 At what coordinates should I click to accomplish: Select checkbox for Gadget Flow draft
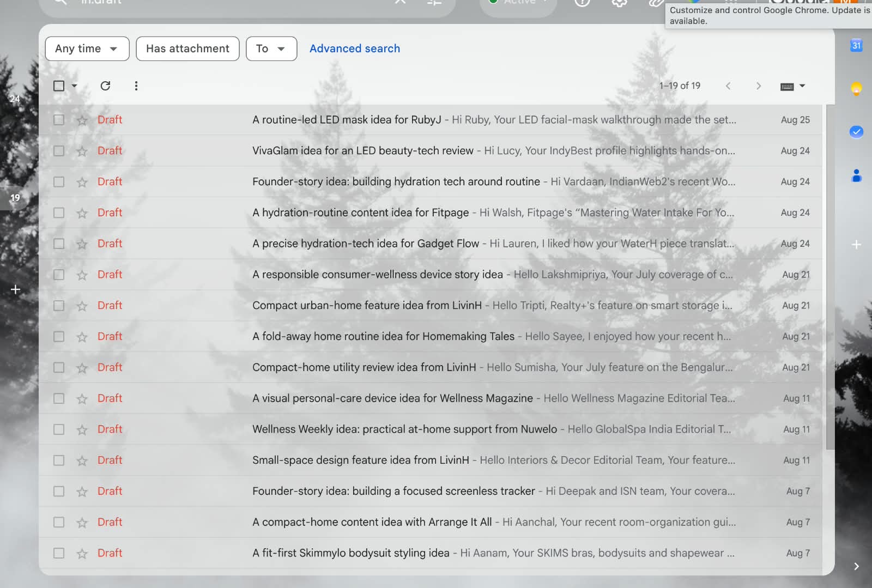tap(59, 244)
